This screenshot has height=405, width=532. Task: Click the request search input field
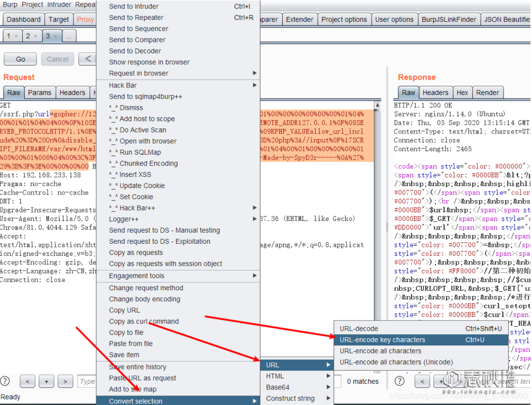87,381
